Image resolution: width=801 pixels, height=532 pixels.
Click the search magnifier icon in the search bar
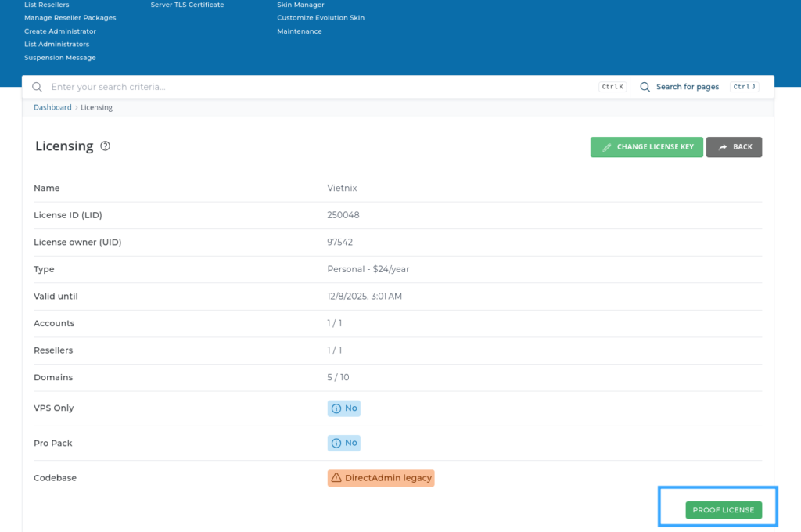(x=37, y=87)
